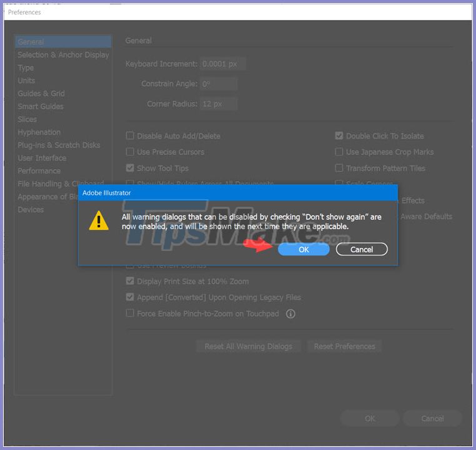The width and height of the screenshot is (476, 450).
Task: Click Reset All Warning Dialogs button
Action: (x=249, y=346)
